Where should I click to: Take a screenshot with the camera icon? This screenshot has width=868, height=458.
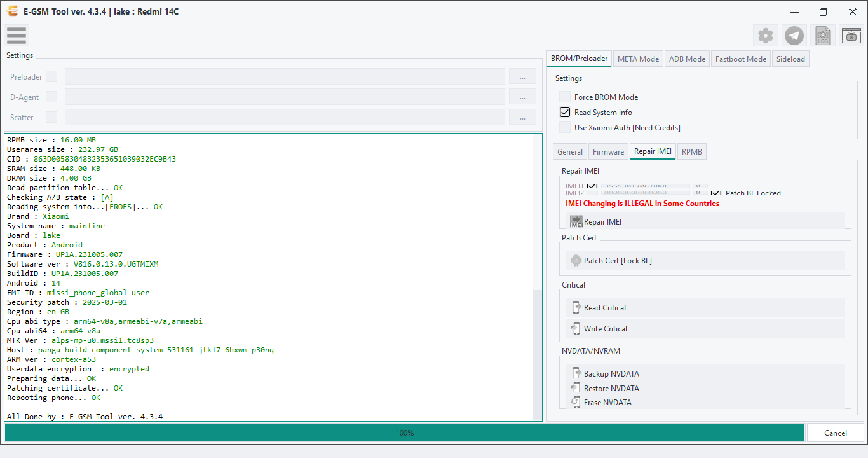coord(851,36)
